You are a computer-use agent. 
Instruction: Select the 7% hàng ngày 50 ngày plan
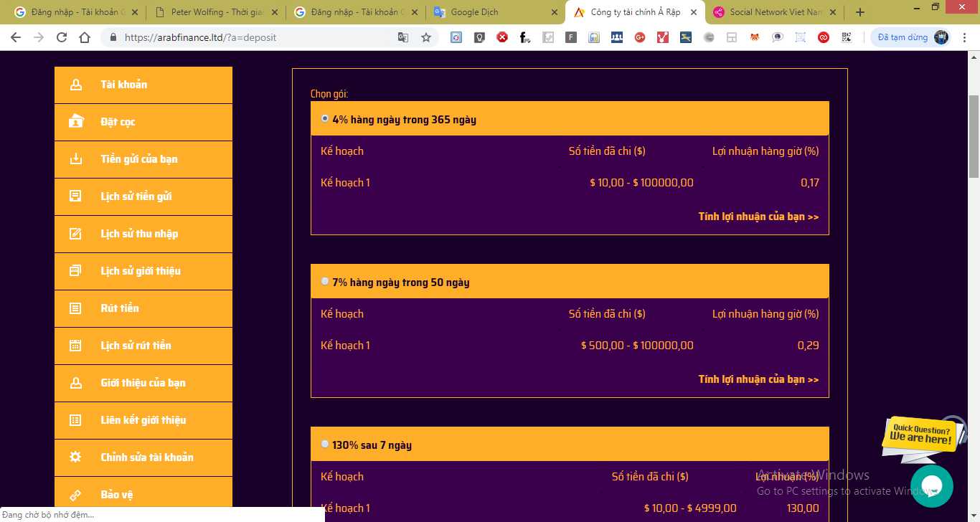click(325, 281)
